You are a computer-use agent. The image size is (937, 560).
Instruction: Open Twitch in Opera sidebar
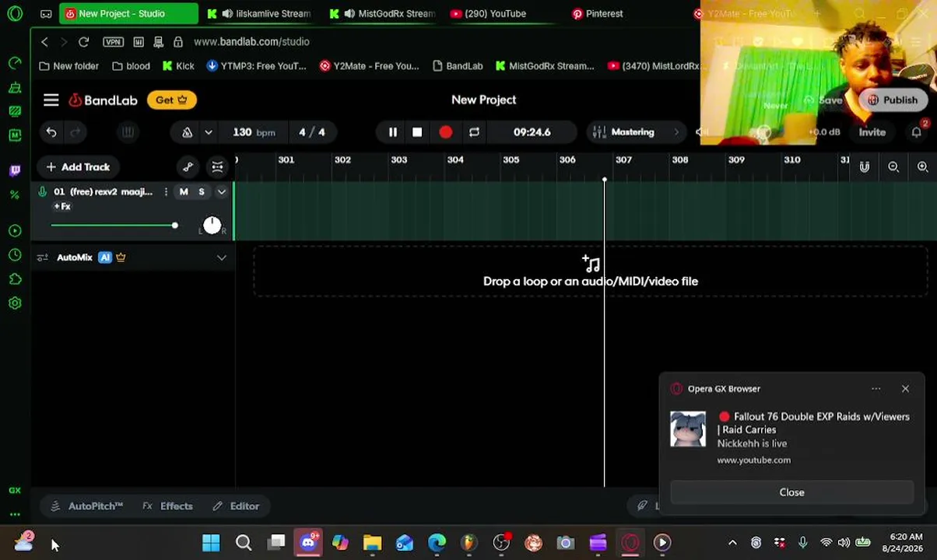(x=15, y=170)
